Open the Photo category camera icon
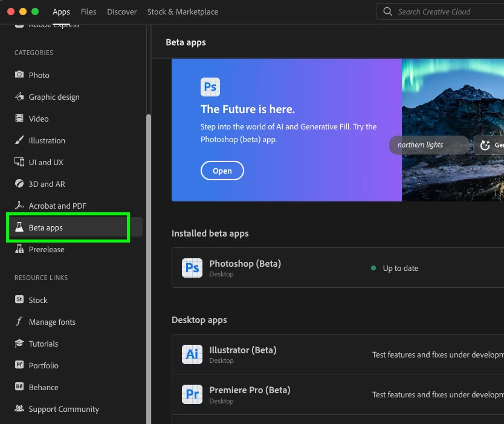This screenshot has width=504, height=424. tap(19, 74)
